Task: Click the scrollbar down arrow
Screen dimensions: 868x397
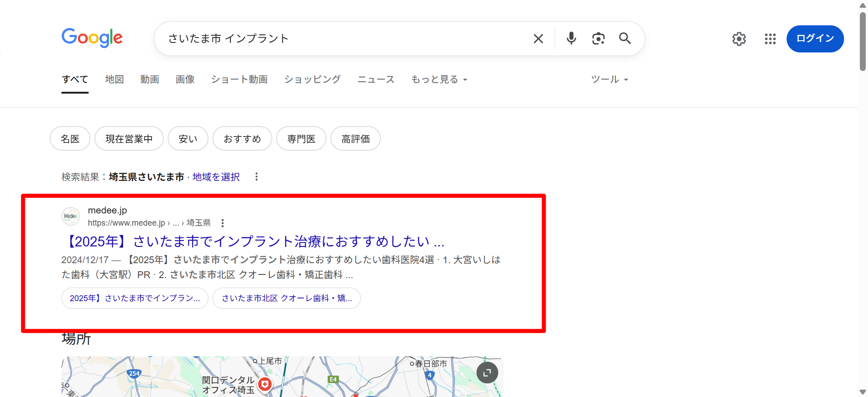Action: click(x=863, y=392)
